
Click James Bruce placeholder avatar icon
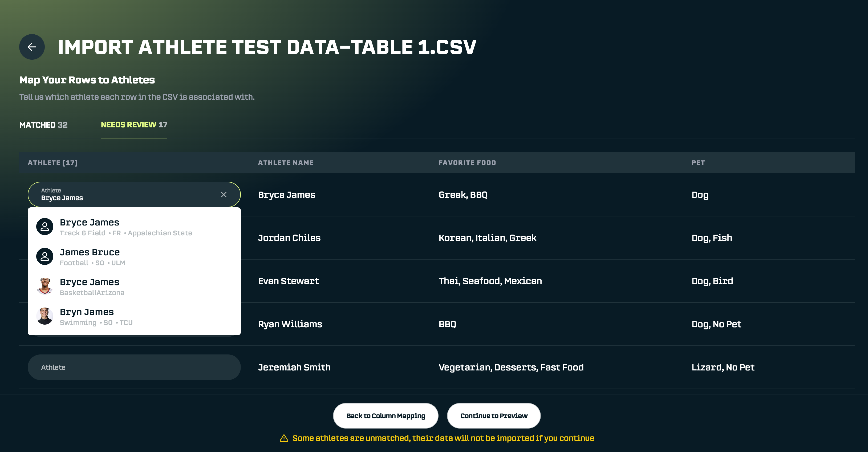[x=45, y=256]
